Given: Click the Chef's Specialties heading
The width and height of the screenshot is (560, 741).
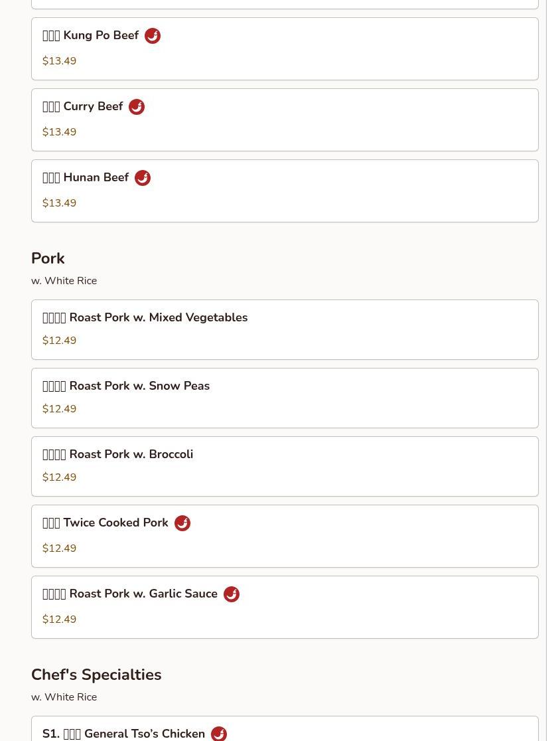Looking at the screenshot, I should (96, 675).
